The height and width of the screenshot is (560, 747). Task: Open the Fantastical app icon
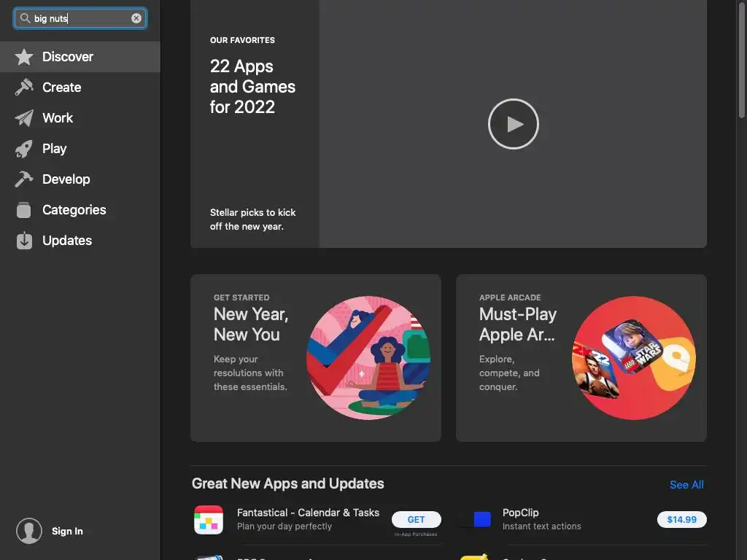tap(209, 519)
